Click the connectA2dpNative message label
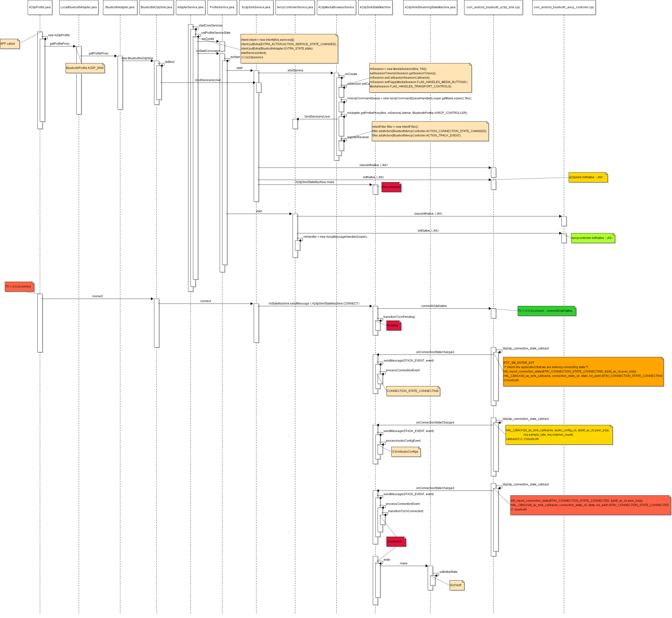 (x=434, y=306)
